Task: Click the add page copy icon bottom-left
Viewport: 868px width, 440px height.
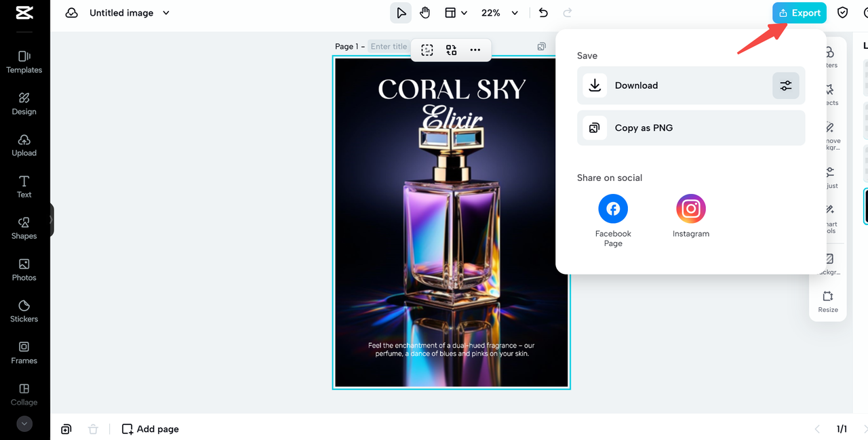Action: (x=66, y=429)
